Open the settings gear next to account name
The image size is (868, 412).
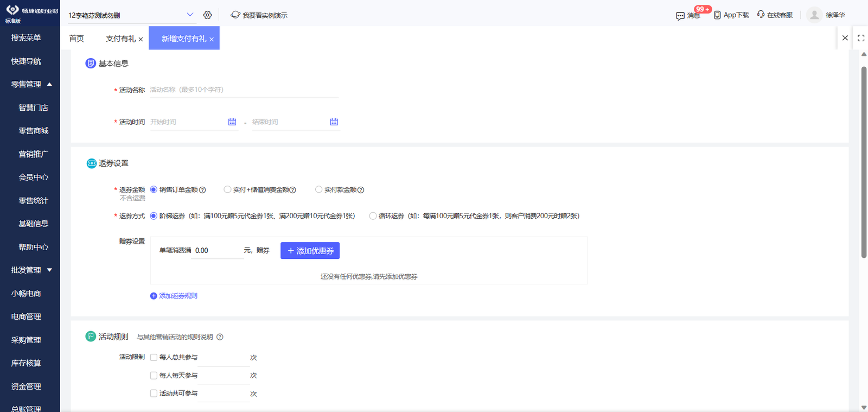(207, 15)
